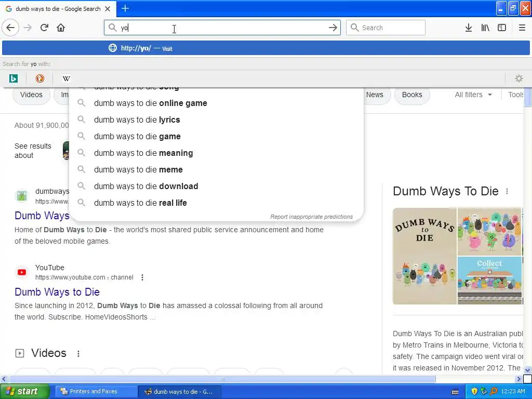Open more options for YouTube result

point(142,277)
